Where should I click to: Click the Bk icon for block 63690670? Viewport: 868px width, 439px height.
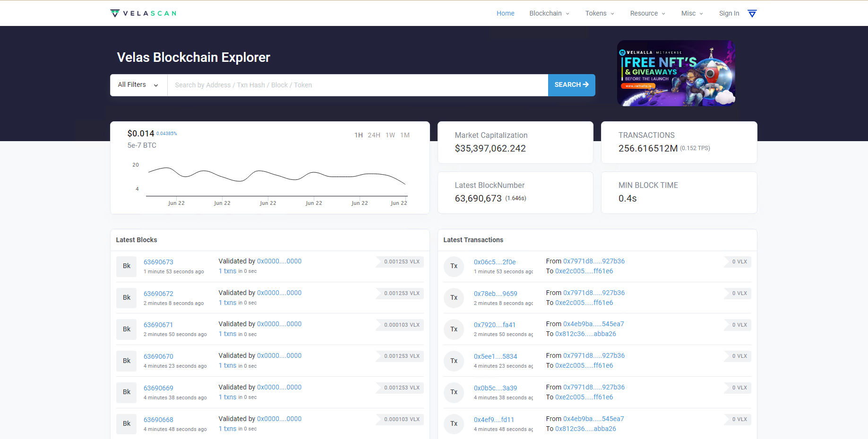pos(127,361)
